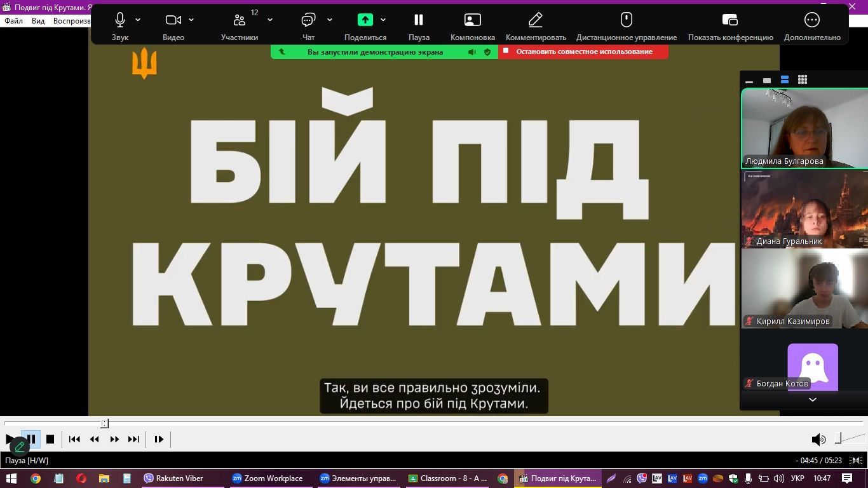Open the Annotate (Комментировать) pencil tool
868x488 pixels.
pos(535,20)
